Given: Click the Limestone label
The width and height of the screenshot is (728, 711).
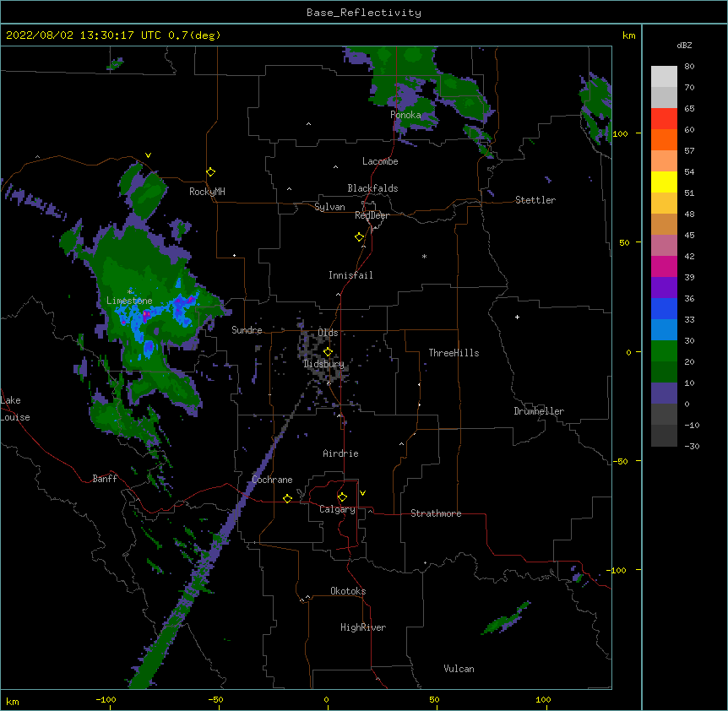Looking at the screenshot, I should pyautogui.click(x=129, y=301).
